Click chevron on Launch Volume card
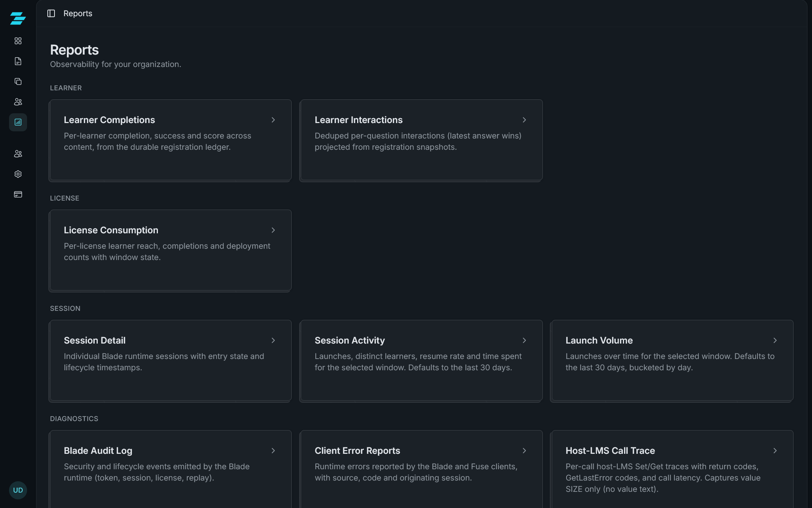This screenshot has height=508, width=812. [775, 341]
